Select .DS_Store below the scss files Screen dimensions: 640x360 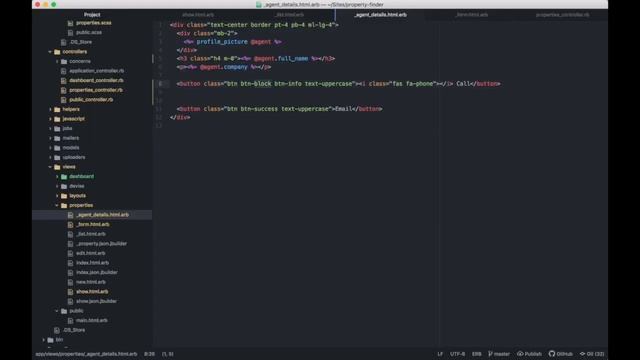(80, 42)
